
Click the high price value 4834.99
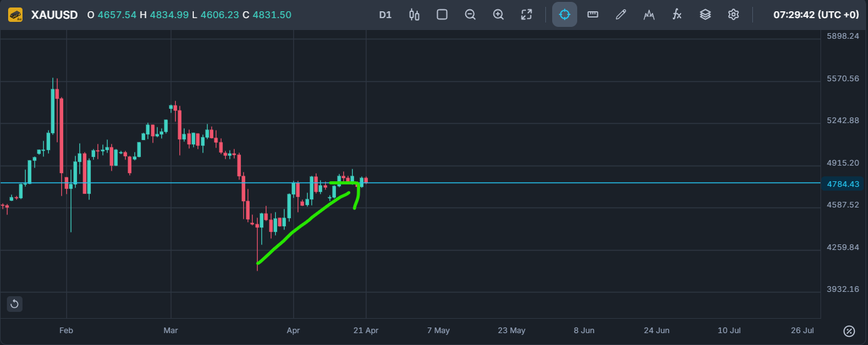click(169, 14)
